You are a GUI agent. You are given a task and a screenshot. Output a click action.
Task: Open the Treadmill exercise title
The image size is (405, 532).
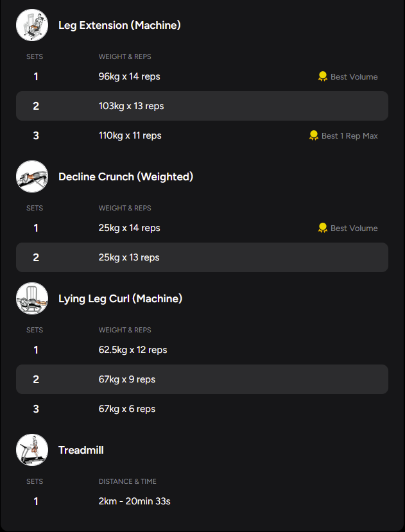tap(81, 450)
